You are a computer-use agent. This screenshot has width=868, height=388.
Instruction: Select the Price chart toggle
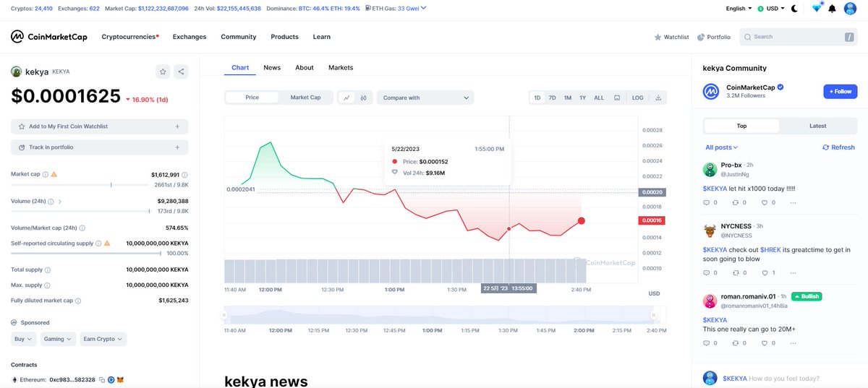252,98
